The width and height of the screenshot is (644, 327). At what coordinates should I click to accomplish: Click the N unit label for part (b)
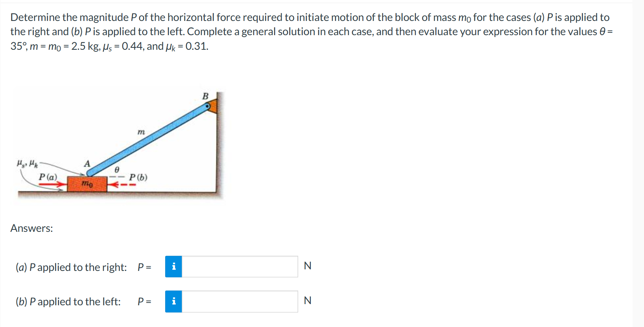click(308, 301)
